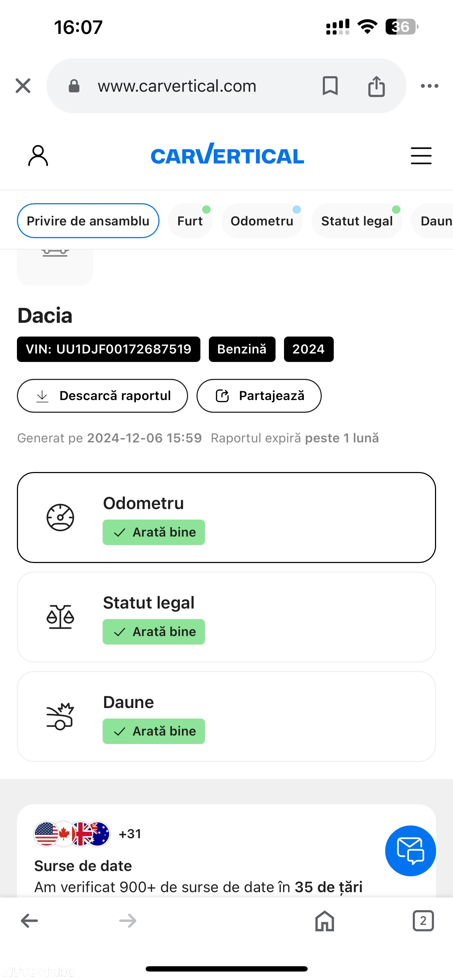Tap the share icon in address bar

(376, 86)
